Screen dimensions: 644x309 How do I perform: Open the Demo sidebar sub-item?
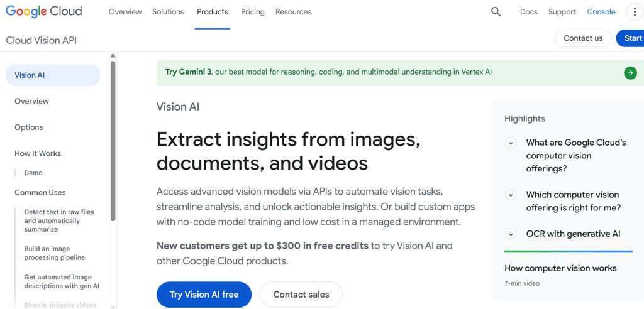point(33,173)
